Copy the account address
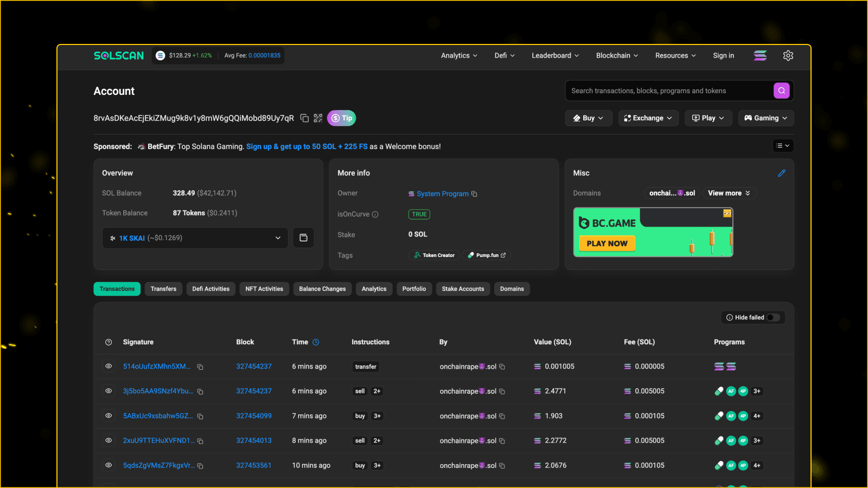This screenshot has height=488, width=868. tap(304, 118)
